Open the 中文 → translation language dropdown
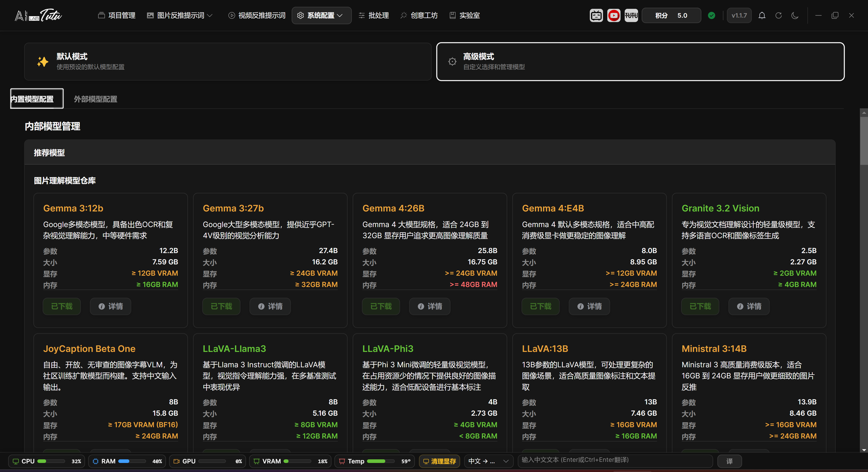 [x=489, y=461]
